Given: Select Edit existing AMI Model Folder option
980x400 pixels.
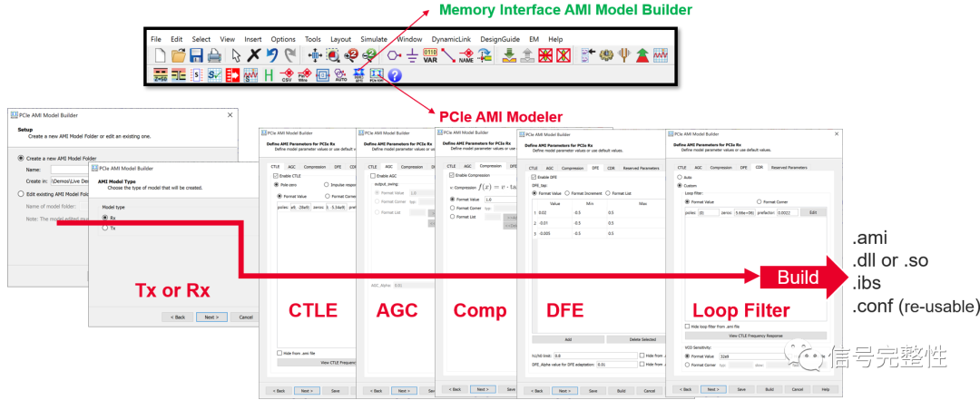Looking at the screenshot, I should point(21,194).
